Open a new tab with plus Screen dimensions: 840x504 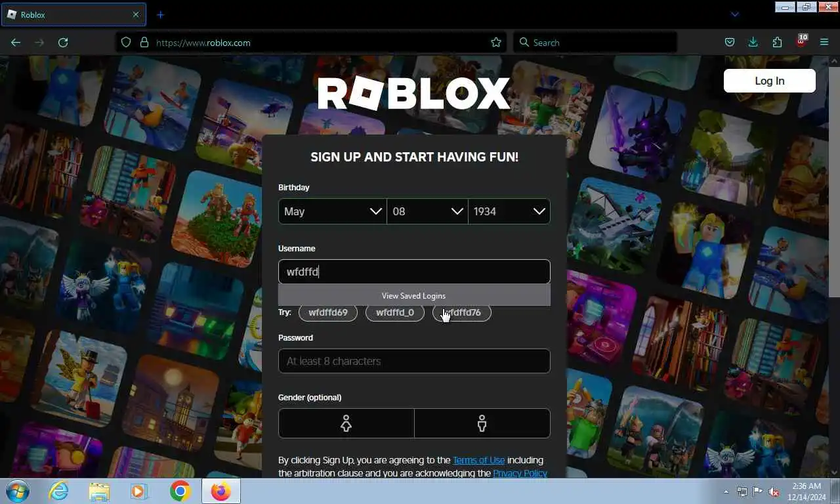coord(160,14)
